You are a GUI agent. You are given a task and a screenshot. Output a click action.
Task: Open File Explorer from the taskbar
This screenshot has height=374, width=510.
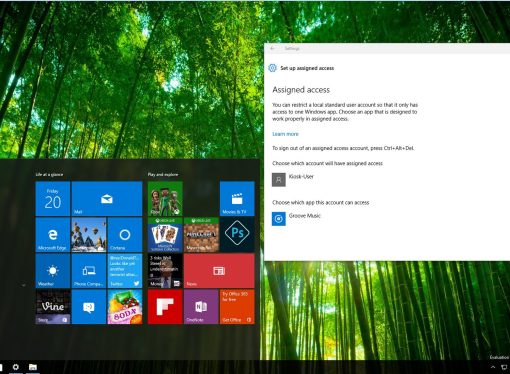tap(33, 367)
